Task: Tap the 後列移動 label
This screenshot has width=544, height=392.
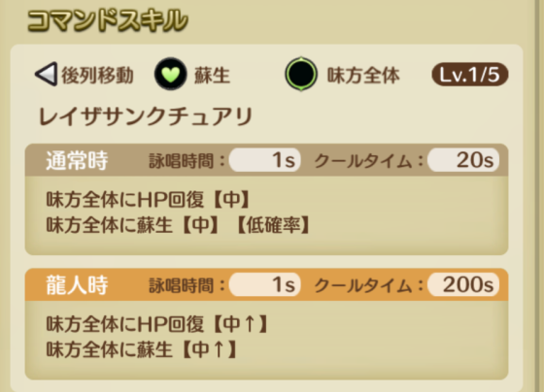Action: 97,76
